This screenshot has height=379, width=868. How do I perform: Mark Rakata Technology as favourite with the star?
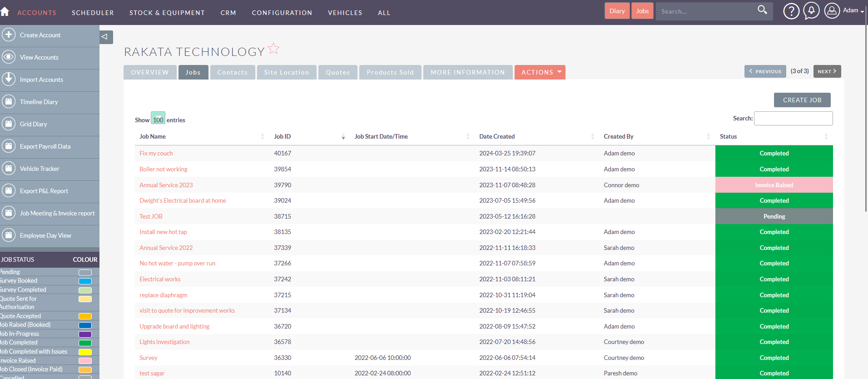point(273,48)
